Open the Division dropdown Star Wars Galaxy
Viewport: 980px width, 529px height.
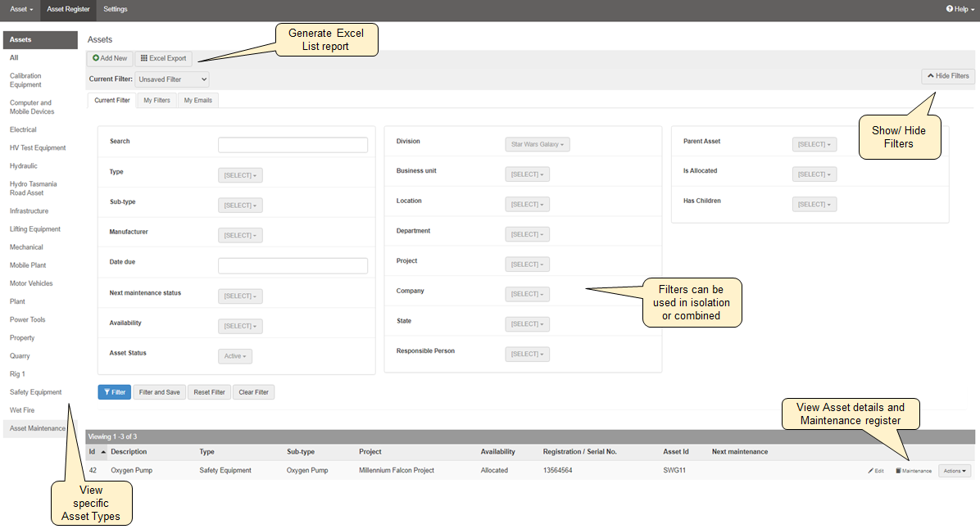[x=537, y=144]
